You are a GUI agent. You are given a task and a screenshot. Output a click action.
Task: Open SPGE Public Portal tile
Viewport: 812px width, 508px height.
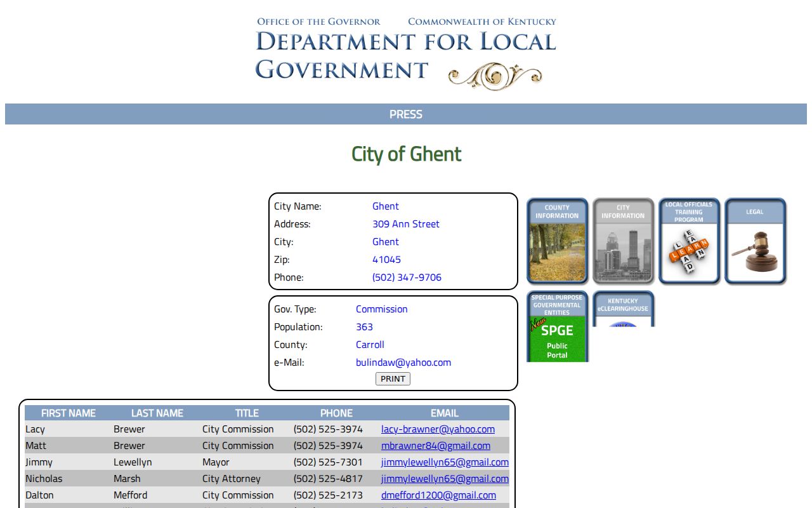558,326
